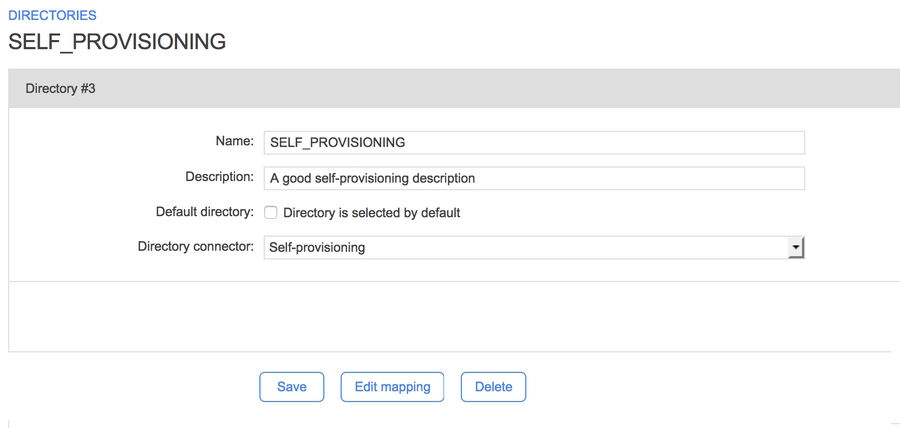Click the SELF_PROVISIONING page heading

click(117, 42)
